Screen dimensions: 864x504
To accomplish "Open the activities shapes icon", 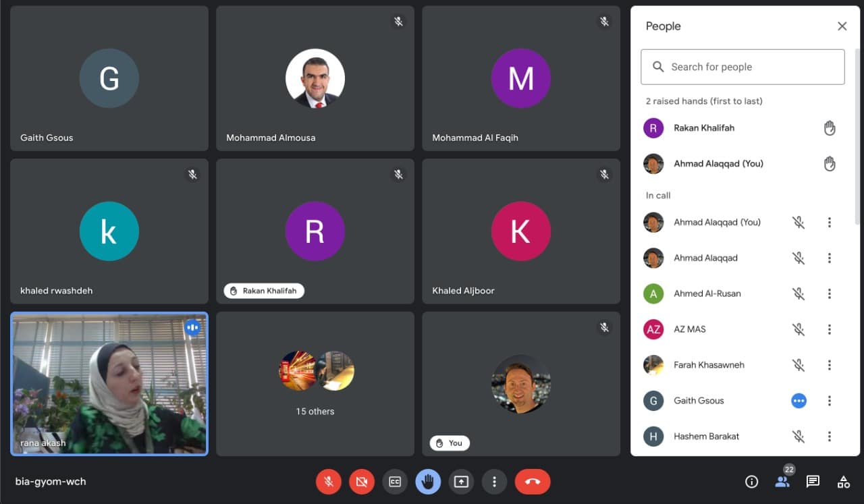I will click(x=843, y=482).
